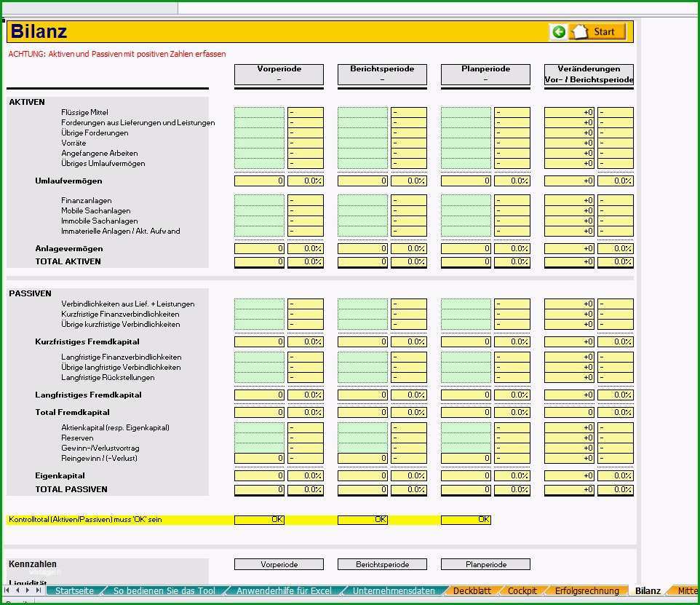Select Vorräte Berichtsperiode input cell
The height and width of the screenshot is (605, 700).
(362, 143)
